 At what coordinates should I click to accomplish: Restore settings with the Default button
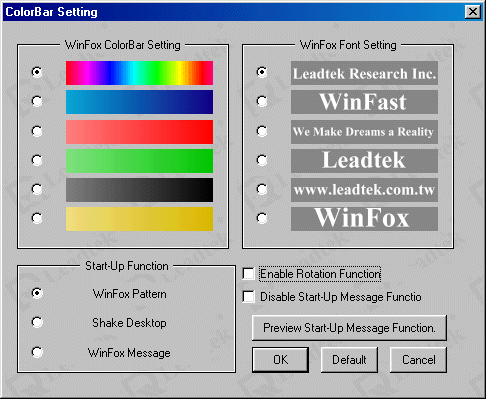(x=349, y=360)
